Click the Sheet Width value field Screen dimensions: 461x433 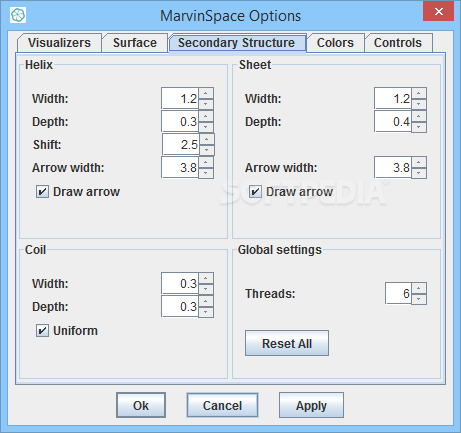click(x=393, y=99)
